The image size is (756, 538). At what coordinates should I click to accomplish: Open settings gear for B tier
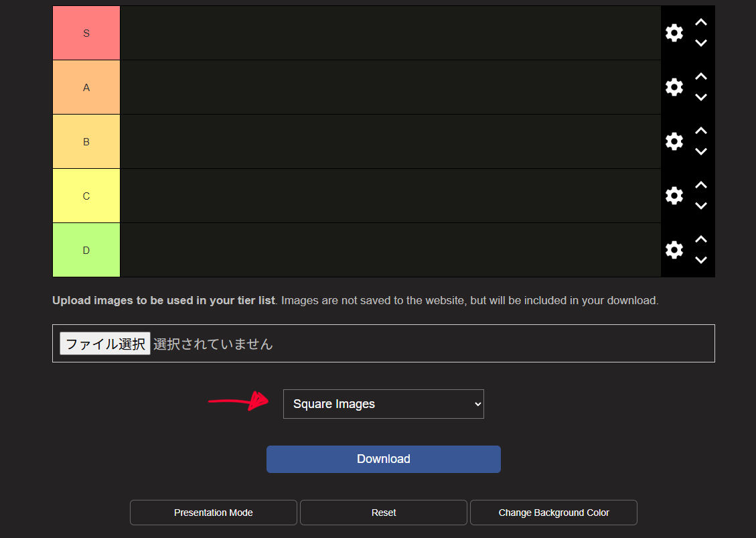pos(674,141)
